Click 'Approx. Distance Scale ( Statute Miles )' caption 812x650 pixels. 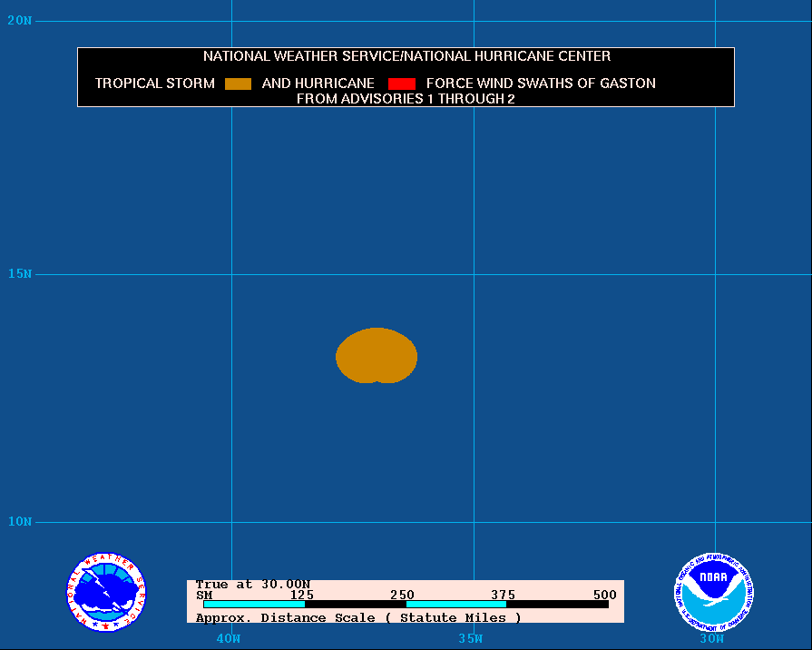358,618
